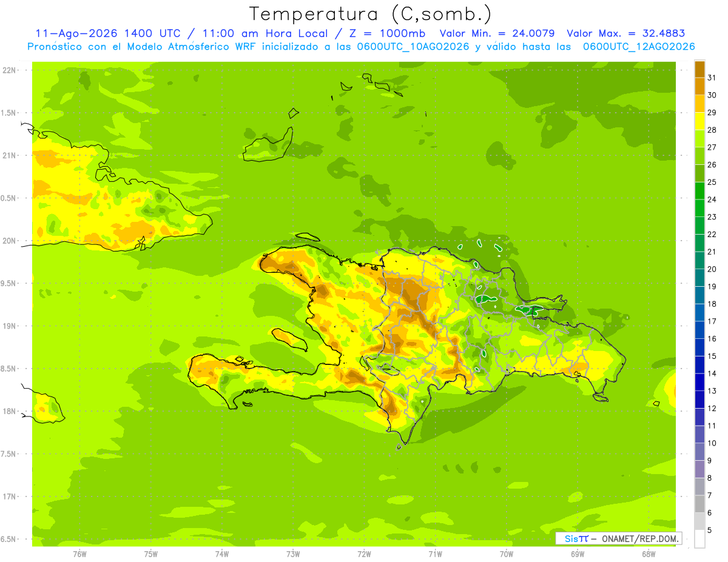Click the colorbar value label "15"

(712, 356)
